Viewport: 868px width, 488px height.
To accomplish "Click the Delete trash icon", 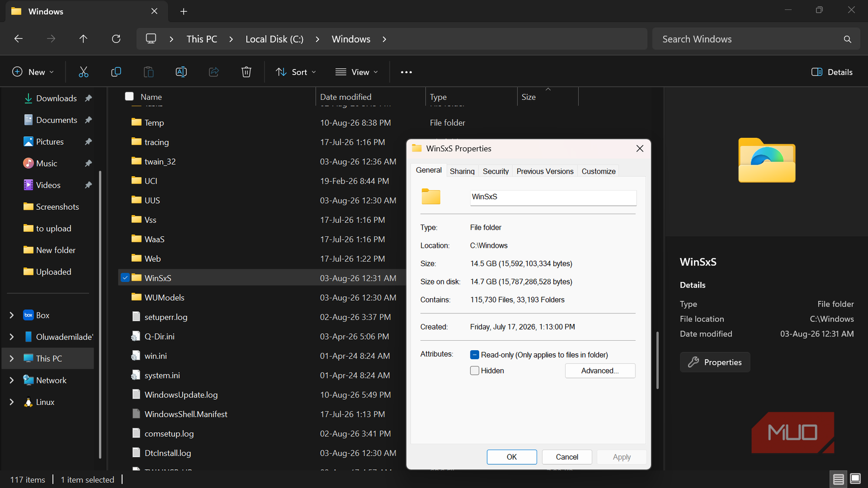I will click(246, 72).
